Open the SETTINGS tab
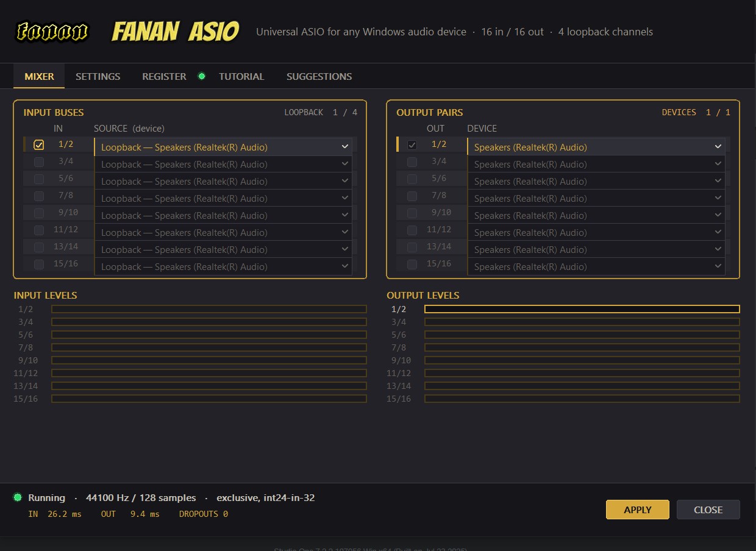The height and width of the screenshot is (551, 756). coord(98,76)
